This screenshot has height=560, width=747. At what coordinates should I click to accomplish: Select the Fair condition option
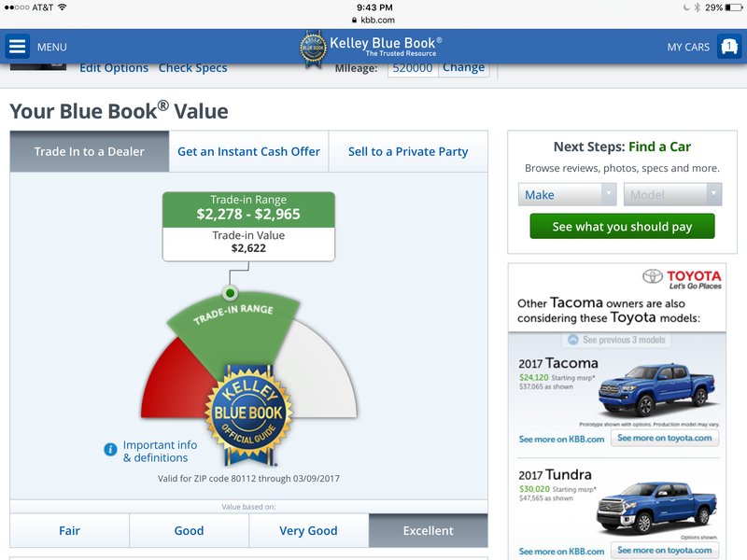click(x=69, y=530)
